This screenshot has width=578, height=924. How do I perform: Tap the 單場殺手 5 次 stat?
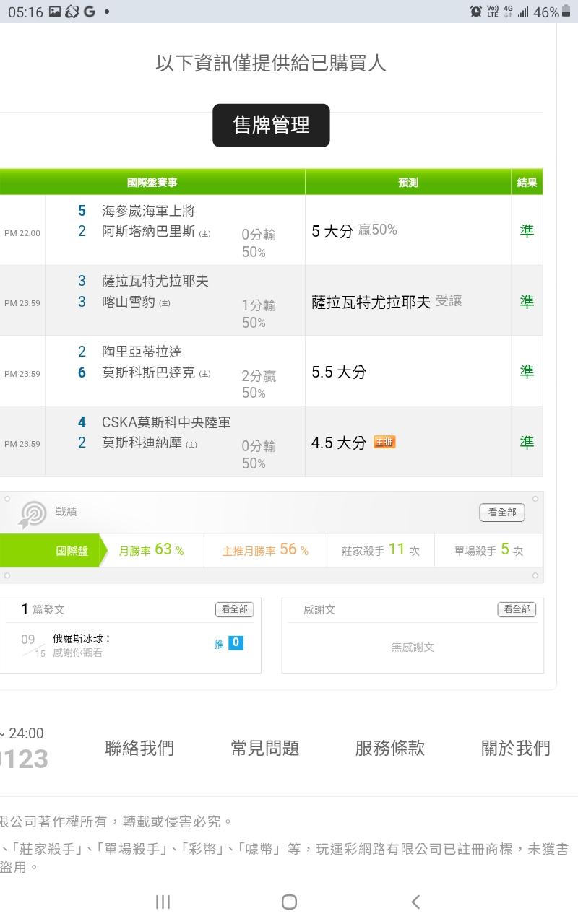click(488, 550)
